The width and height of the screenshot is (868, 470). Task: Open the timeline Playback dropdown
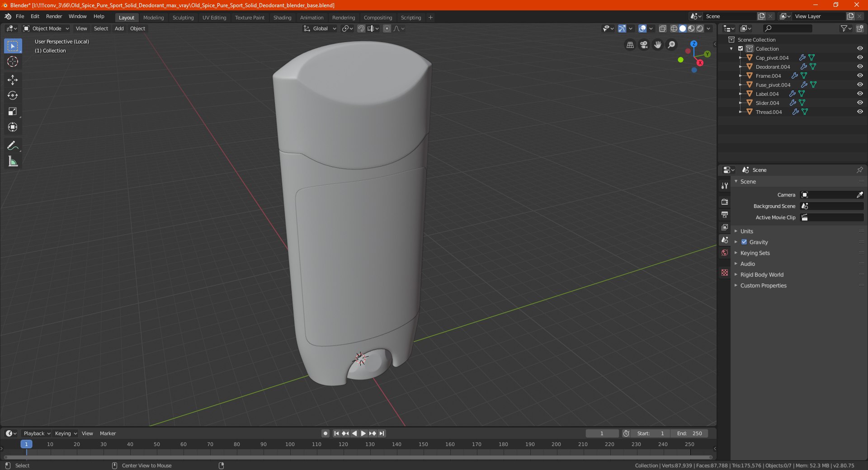[x=37, y=433]
